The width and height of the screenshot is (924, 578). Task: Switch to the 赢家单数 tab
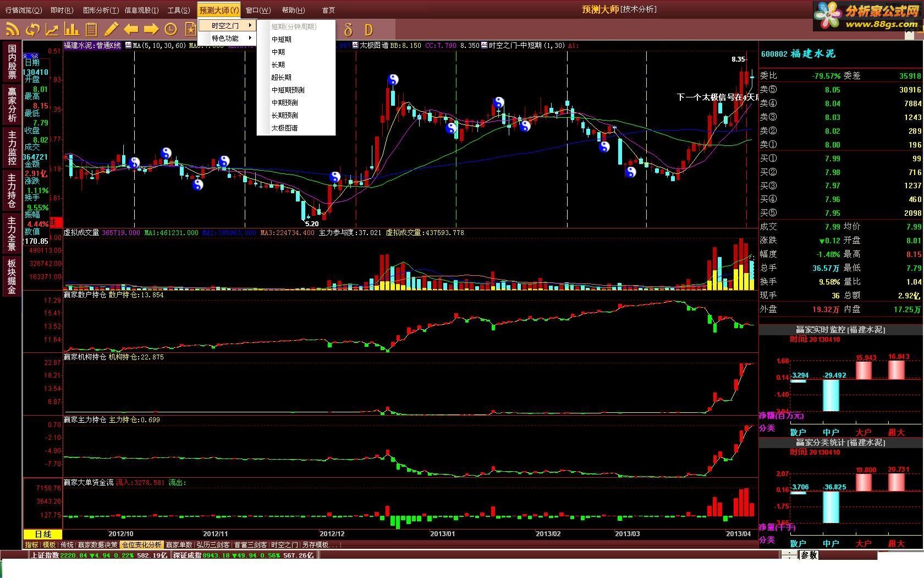coord(179,544)
